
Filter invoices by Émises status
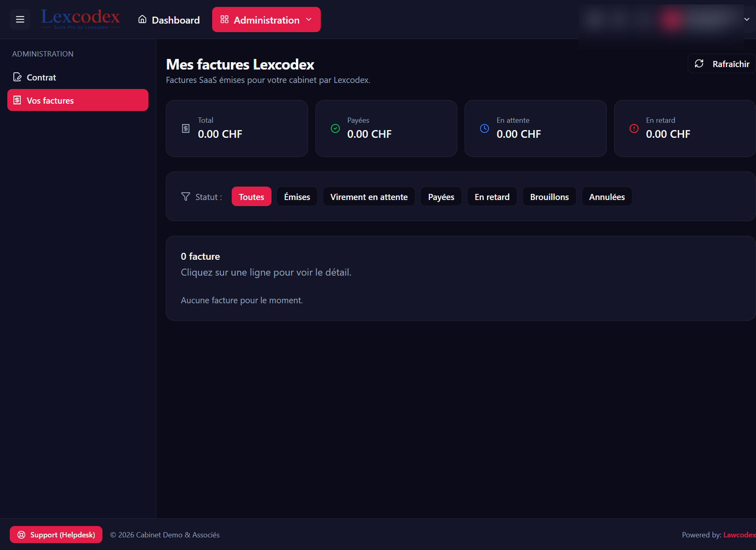coord(297,197)
